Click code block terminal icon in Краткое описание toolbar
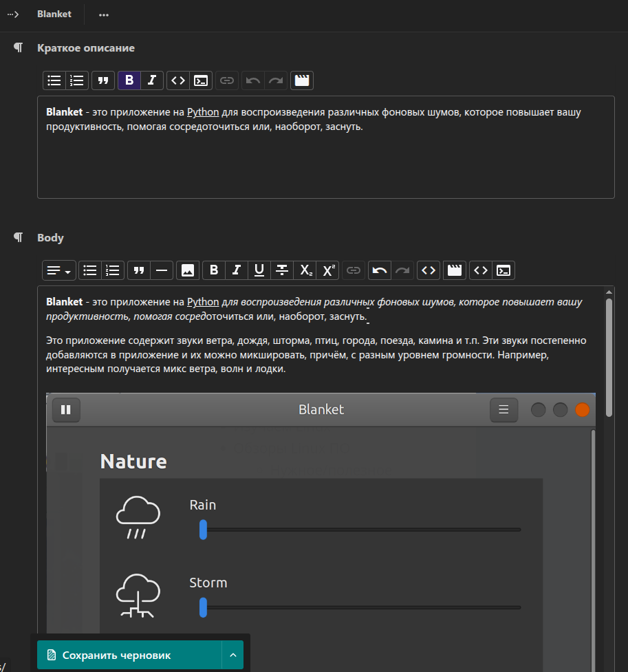 coord(201,80)
